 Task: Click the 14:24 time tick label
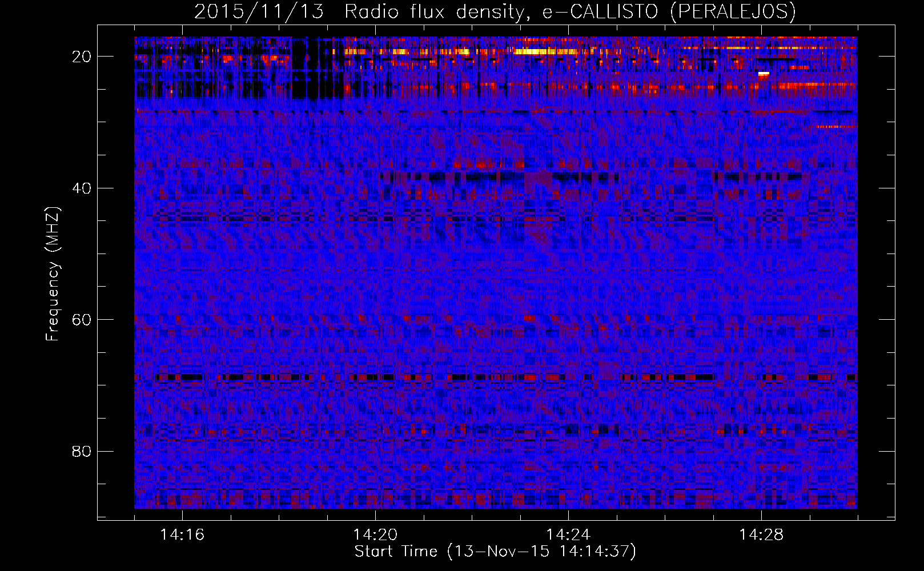pyautogui.click(x=568, y=535)
